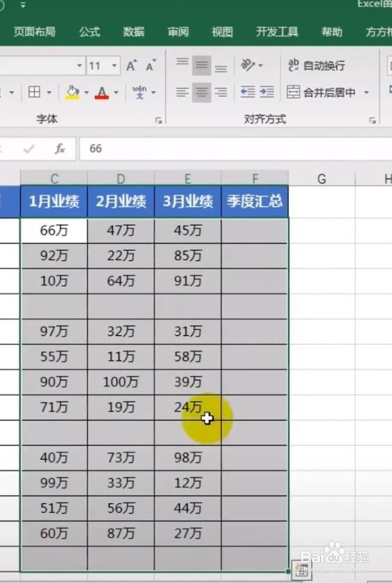Open the 视图 ribbon tab
This screenshot has width=392, height=583.
pos(222,32)
